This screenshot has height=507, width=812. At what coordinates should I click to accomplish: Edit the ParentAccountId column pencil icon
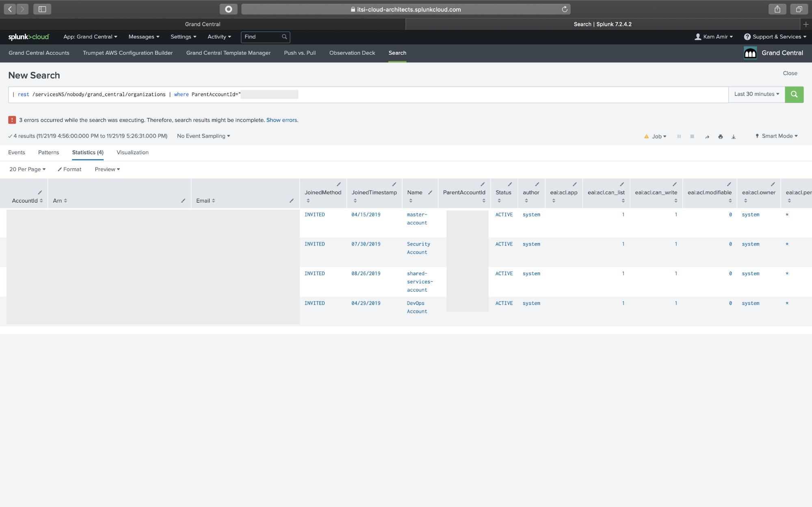(483, 184)
